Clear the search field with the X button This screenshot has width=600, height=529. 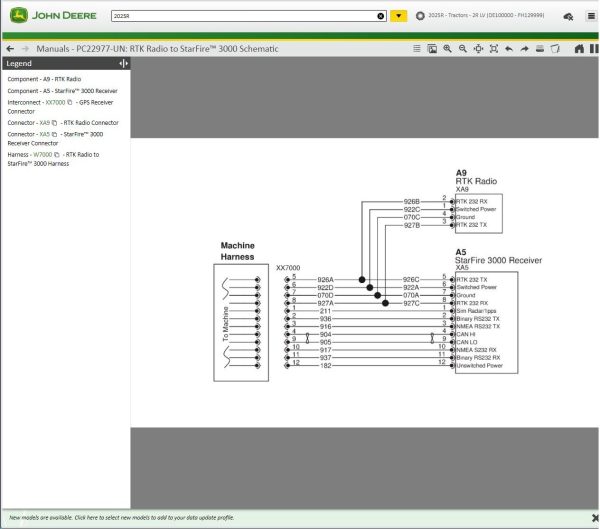[x=381, y=16]
